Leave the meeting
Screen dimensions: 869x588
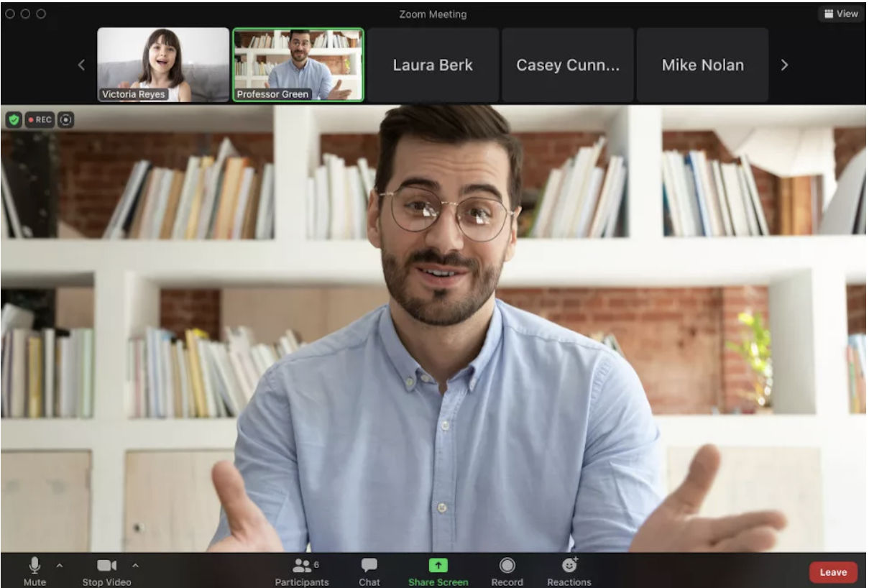[x=833, y=572]
